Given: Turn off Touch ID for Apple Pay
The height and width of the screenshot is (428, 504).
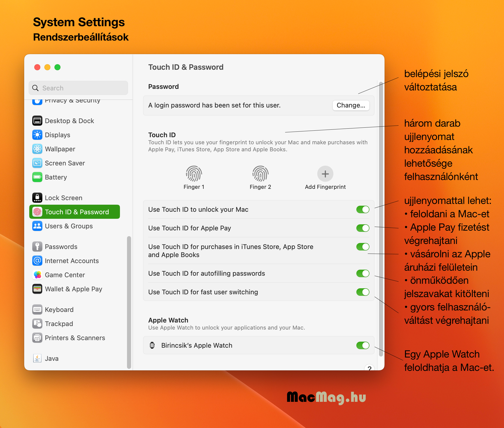Looking at the screenshot, I should (x=363, y=228).
